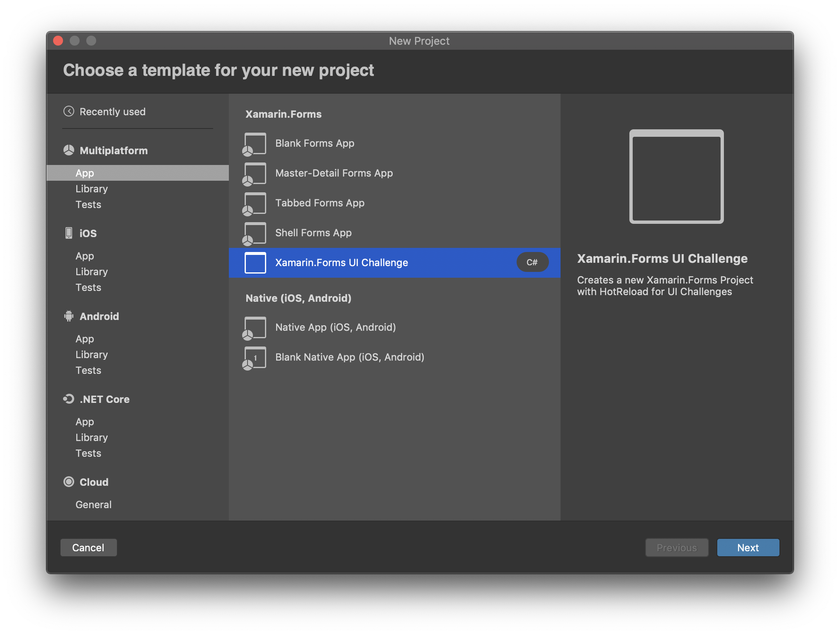This screenshot has height=635, width=840.
Task: Open the C# language dropdown
Action: pyautogui.click(x=532, y=262)
